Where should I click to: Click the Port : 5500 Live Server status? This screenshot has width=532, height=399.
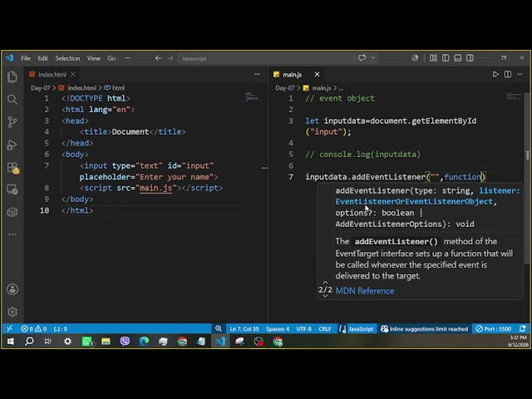coord(493,329)
